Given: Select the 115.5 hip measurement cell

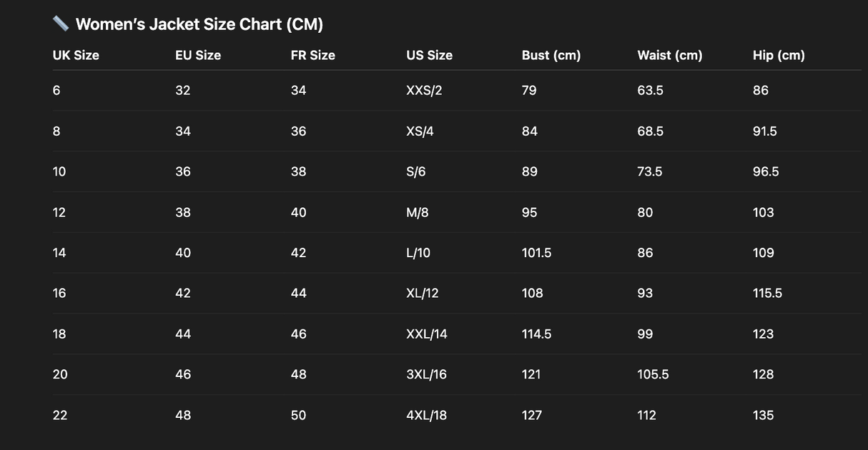Looking at the screenshot, I should click(x=767, y=293).
